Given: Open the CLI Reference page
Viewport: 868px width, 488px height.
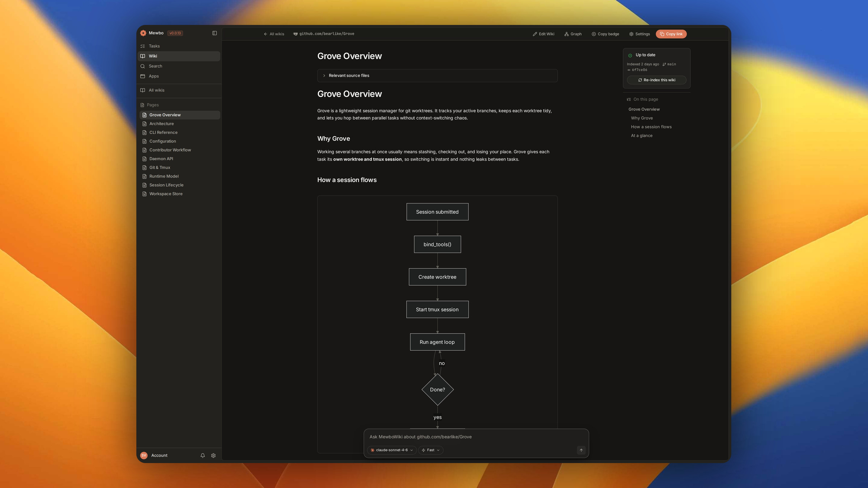Looking at the screenshot, I should pyautogui.click(x=180, y=132).
